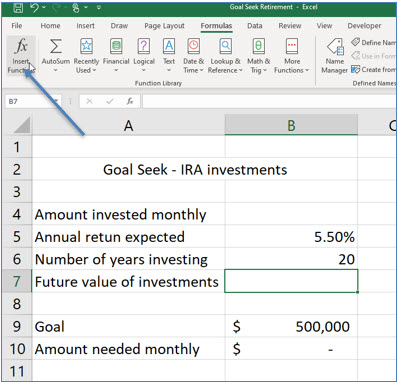Switch to the Data tab
Screen dimensions: 398x382
255,26
